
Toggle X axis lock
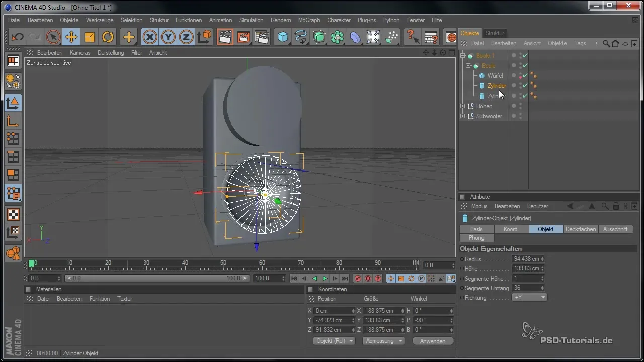coord(150,37)
